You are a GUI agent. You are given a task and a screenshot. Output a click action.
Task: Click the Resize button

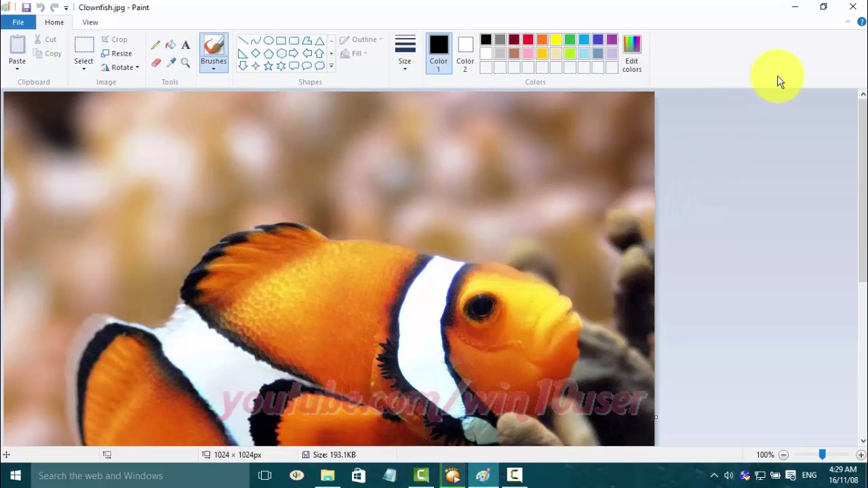coord(117,54)
